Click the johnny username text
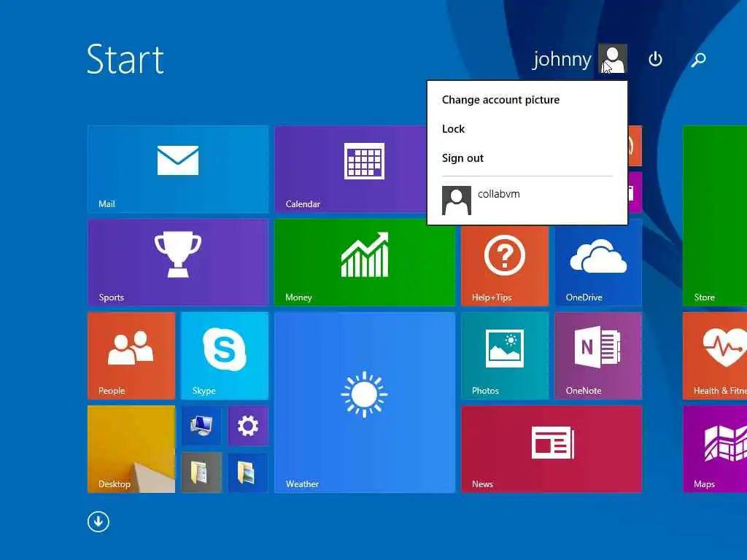 coord(562,59)
